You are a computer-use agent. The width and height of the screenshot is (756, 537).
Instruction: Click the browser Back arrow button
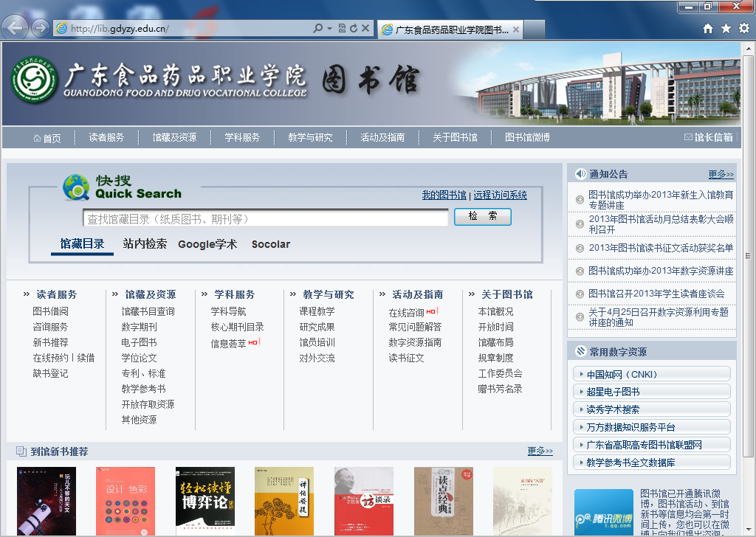pos(15,27)
